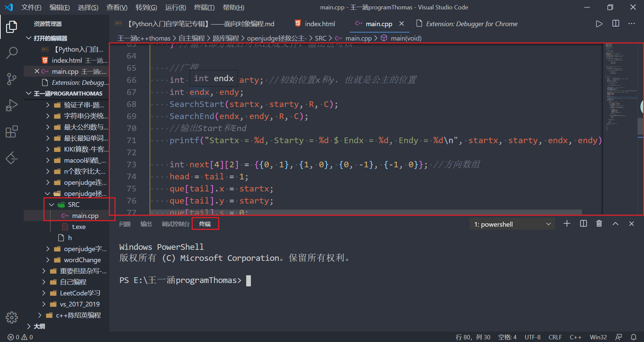Run the code with the play icon

[x=599, y=24]
